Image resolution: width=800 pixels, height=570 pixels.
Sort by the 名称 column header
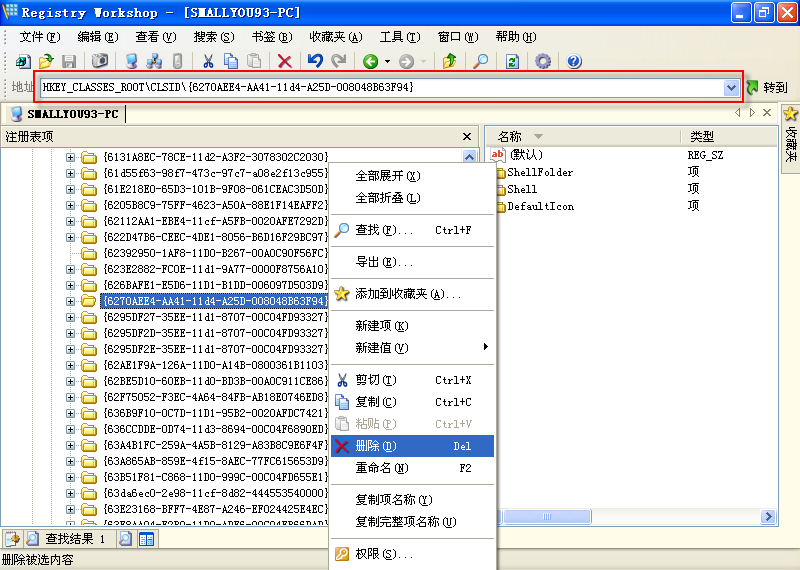click(583, 136)
